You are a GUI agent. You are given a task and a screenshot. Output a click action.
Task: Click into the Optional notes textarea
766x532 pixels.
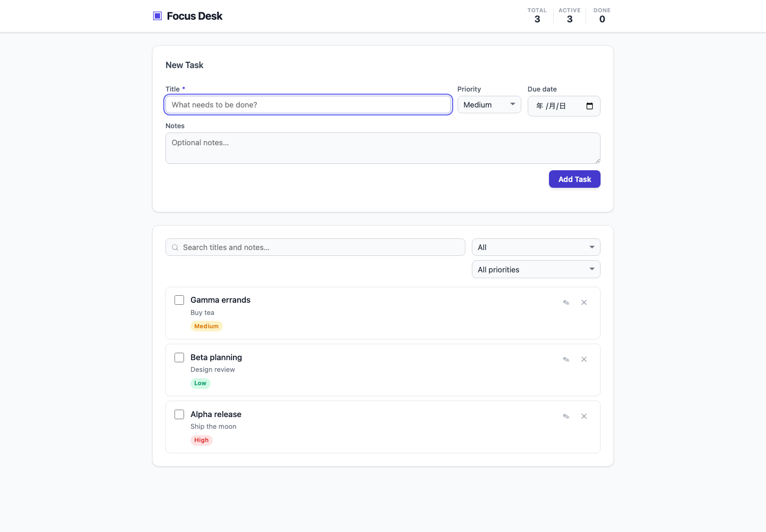[383, 148]
